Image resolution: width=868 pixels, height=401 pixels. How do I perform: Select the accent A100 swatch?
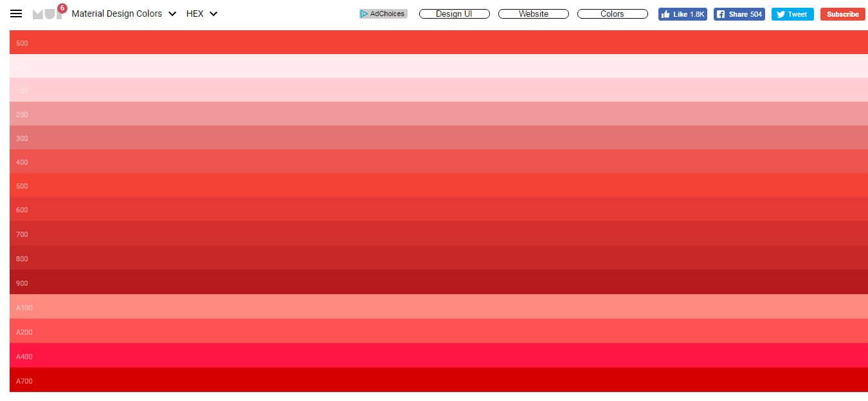439,306
